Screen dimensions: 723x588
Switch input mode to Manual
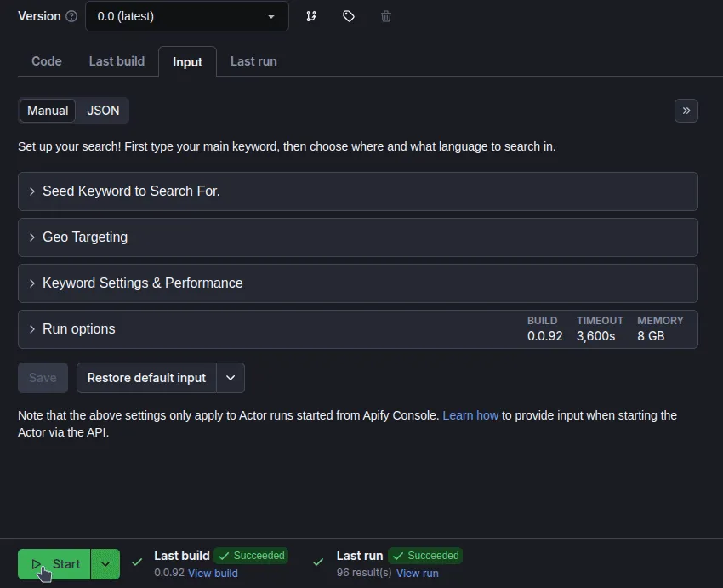pos(48,111)
